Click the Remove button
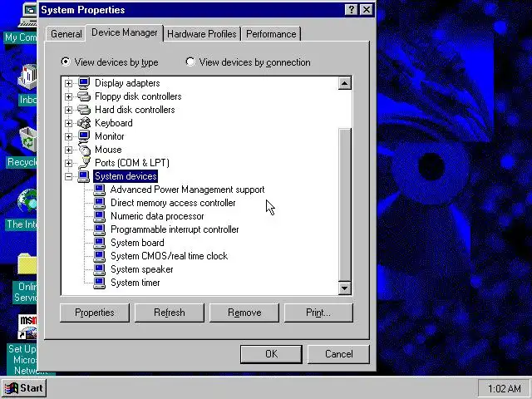The width and height of the screenshot is (532, 399). [244, 313]
